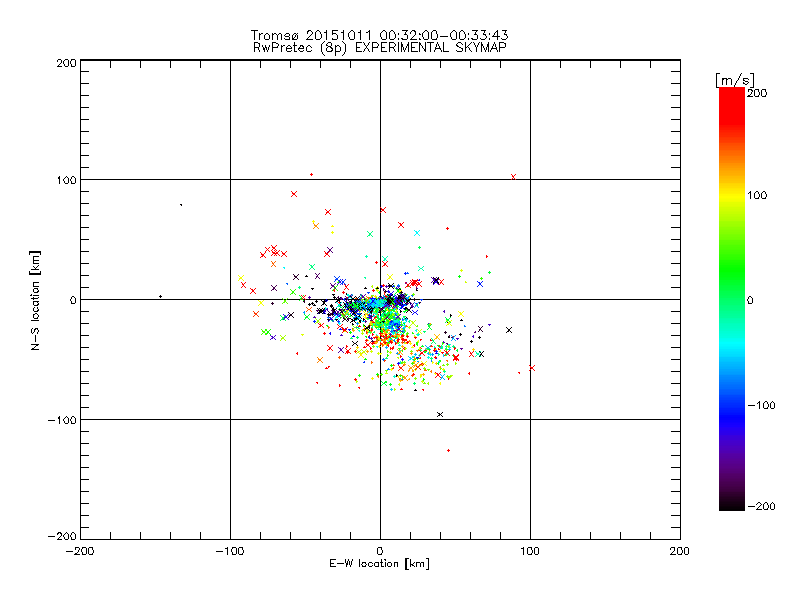Click the x-axis 100 tick label

(x=530, y=551)
